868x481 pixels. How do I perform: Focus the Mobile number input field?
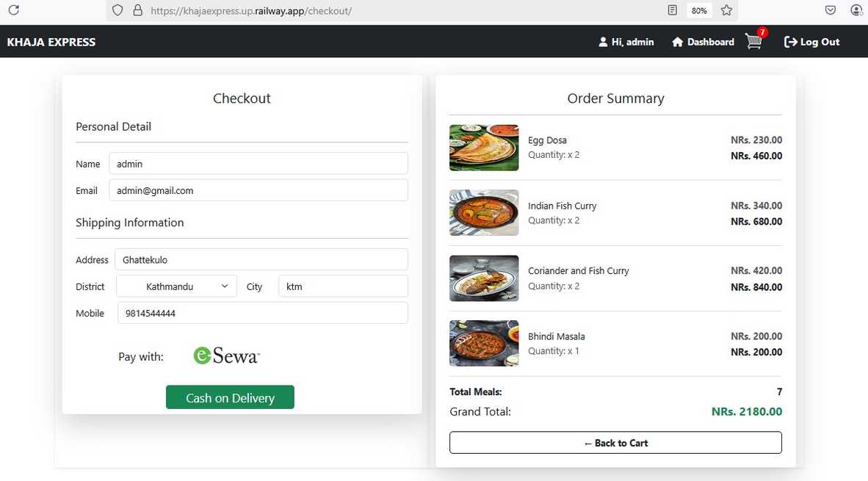(262, 313)
